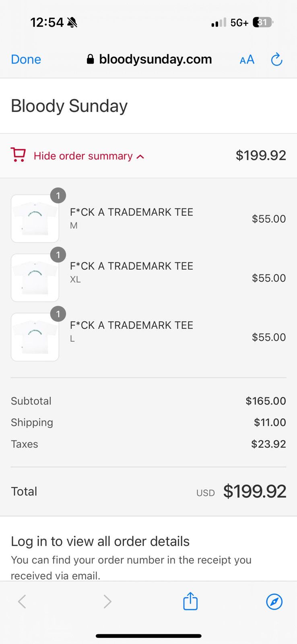This screenshot has height=644, width=297.
Task: Click the red shopping cart icon
Action: click(18, 155)
